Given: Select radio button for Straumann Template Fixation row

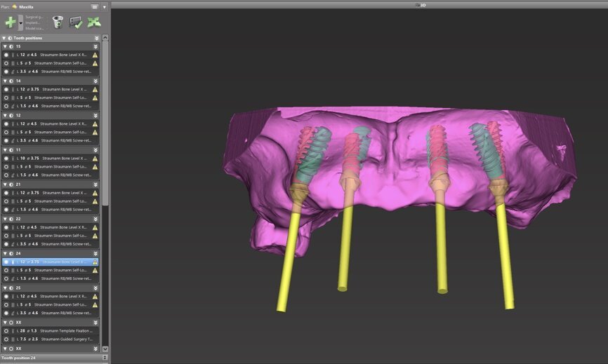Looking at the screenshot, I should pyautogui.click(x=6, y=330).
